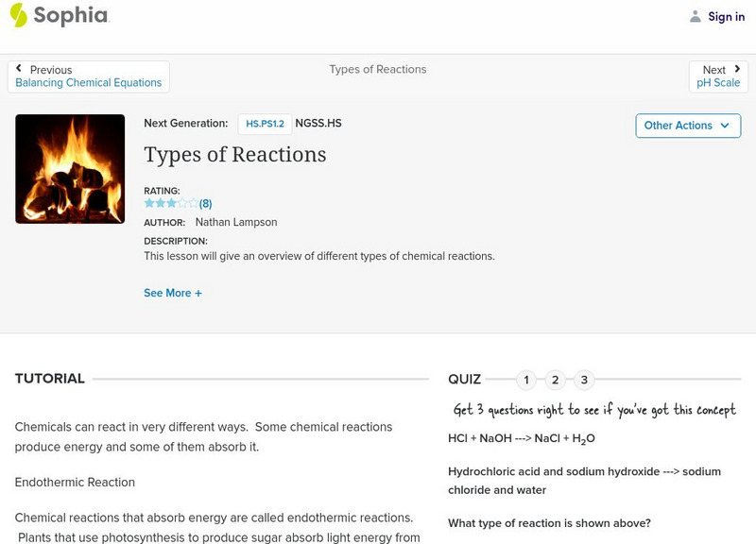This screenshot has height=544, width=756.
Task: Expand the See More + description
Action: pos(173,293)
